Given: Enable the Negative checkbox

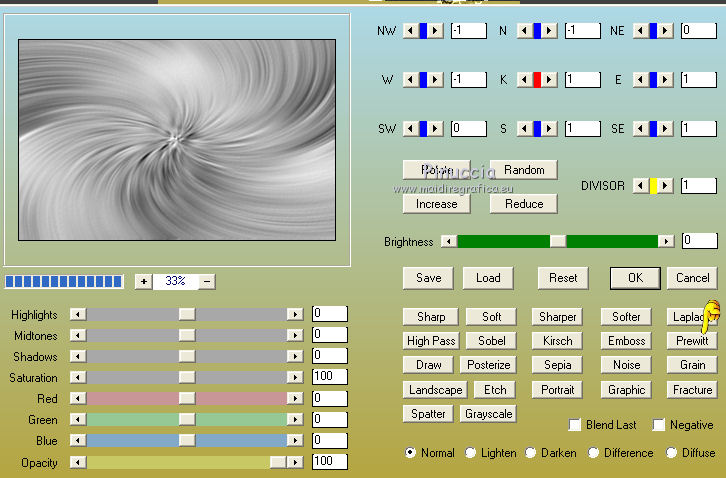Looking at the screenshot, I should pos(658,425).
